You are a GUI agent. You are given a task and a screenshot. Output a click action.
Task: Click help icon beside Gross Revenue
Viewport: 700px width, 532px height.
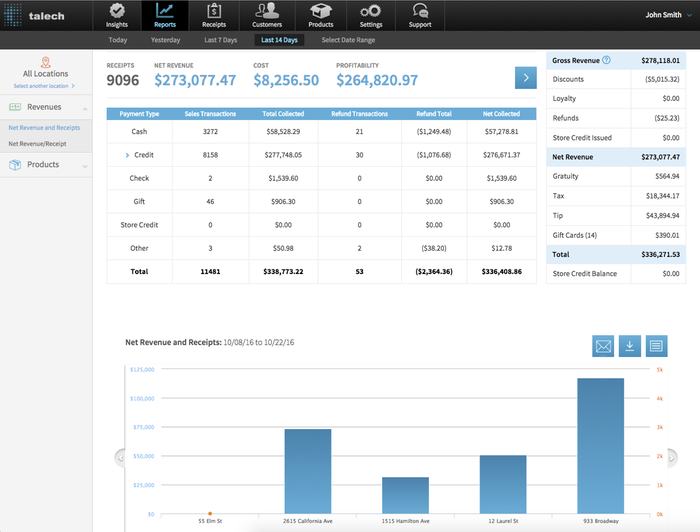pos(607,60)
